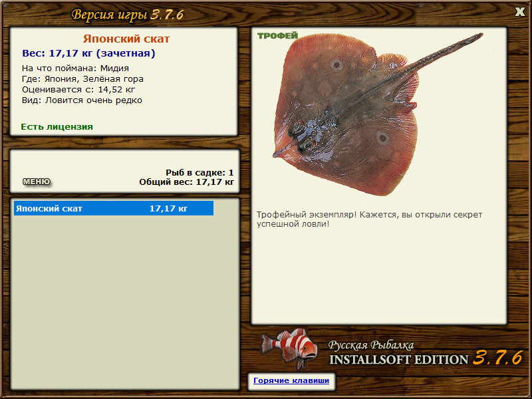Open the Горячие клавиши link
532x399 pixels.
[291, 380]
